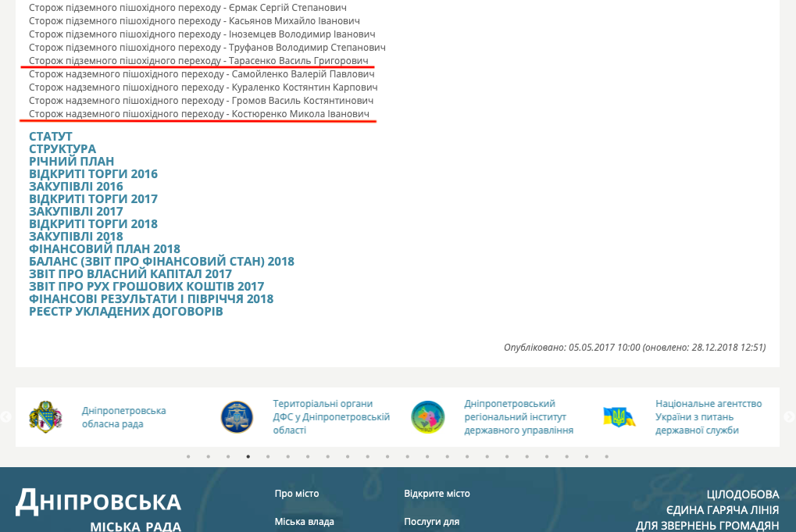This screenshot has height=532, width=796.
Task: View ФІНАНСОВИЙ ПЛАН 2018
Action: [105, 249]
